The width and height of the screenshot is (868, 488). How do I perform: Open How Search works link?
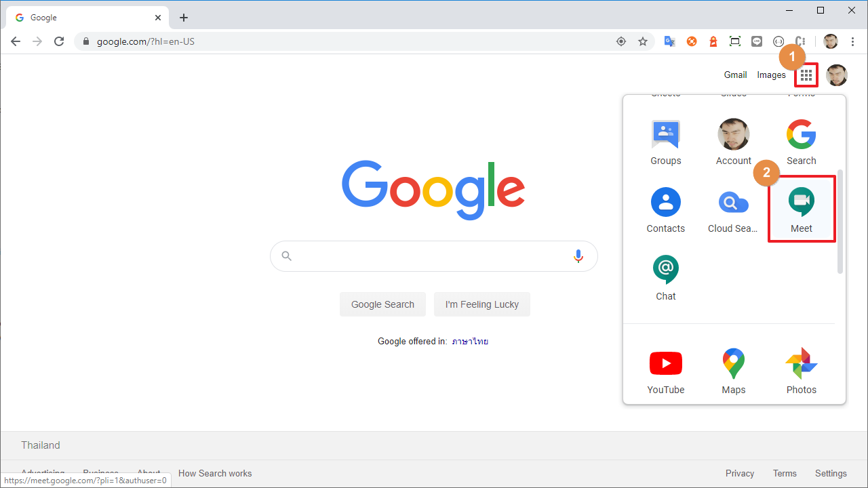(x=215, y=473)
